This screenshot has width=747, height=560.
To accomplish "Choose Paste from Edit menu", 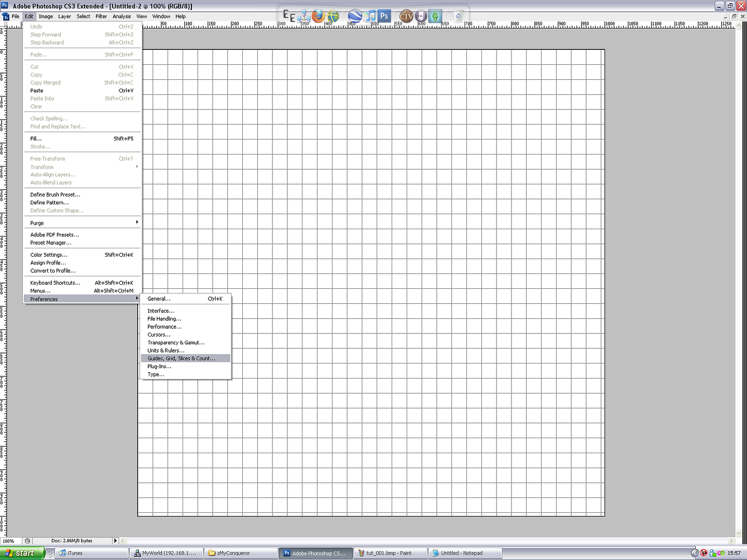I will pos(82,91).
